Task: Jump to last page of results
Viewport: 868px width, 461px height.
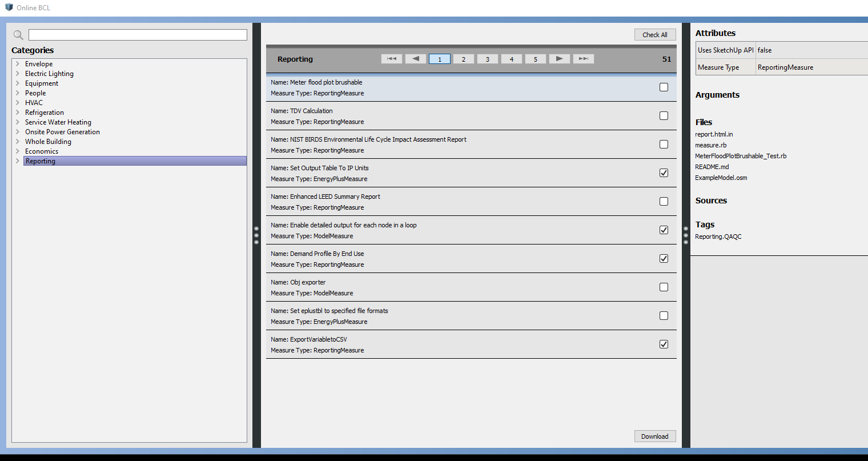Action: (x=584, y=59)
